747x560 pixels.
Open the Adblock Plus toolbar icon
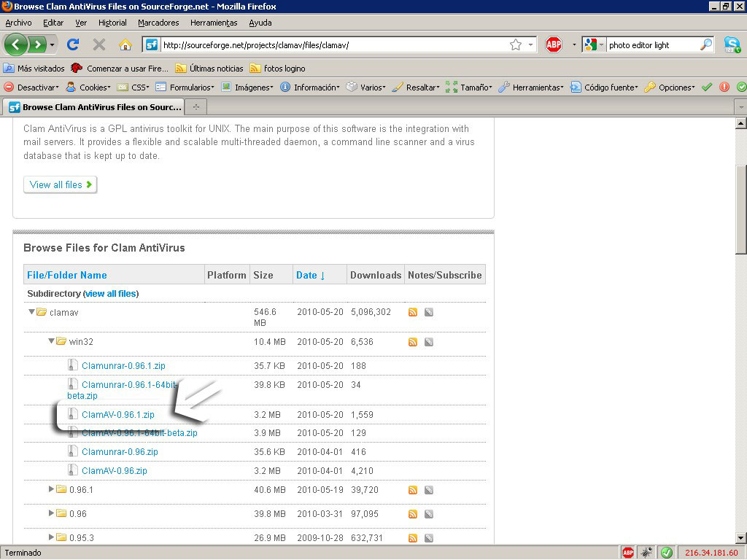pyautogui.click(x=553, y=44)
